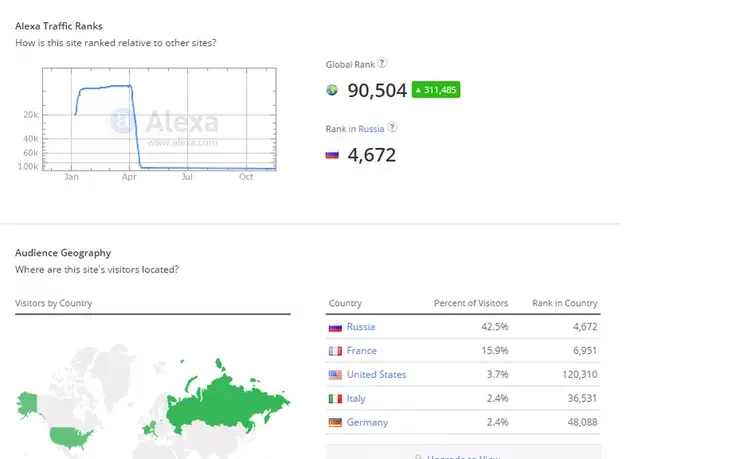
Task: Click the Country column header
Action: [x=345, y=303]
